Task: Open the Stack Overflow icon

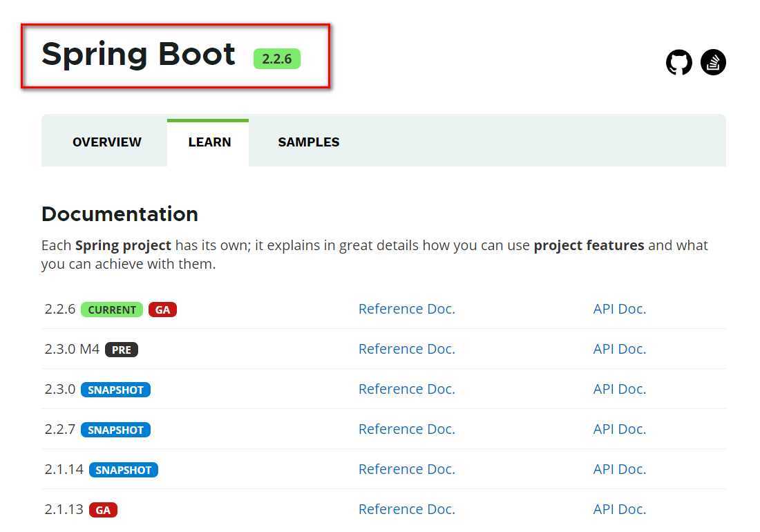Action: (713, 62)
